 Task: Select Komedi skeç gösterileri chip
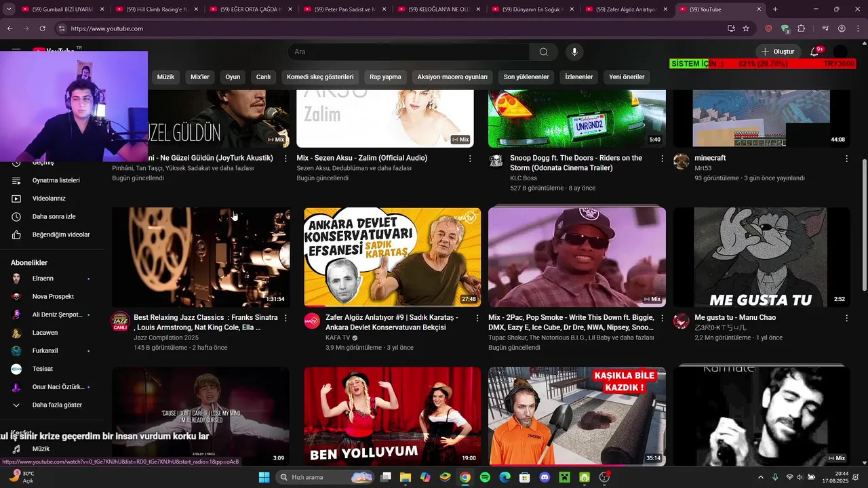point(320,77)
